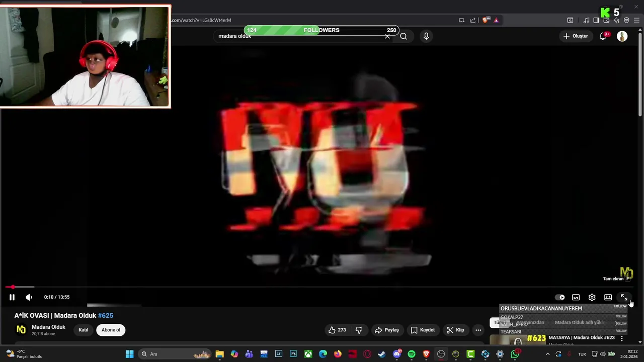Open the YouTube account avatar menu
Screen dimensions: 644x362
(x=622, y=36)
